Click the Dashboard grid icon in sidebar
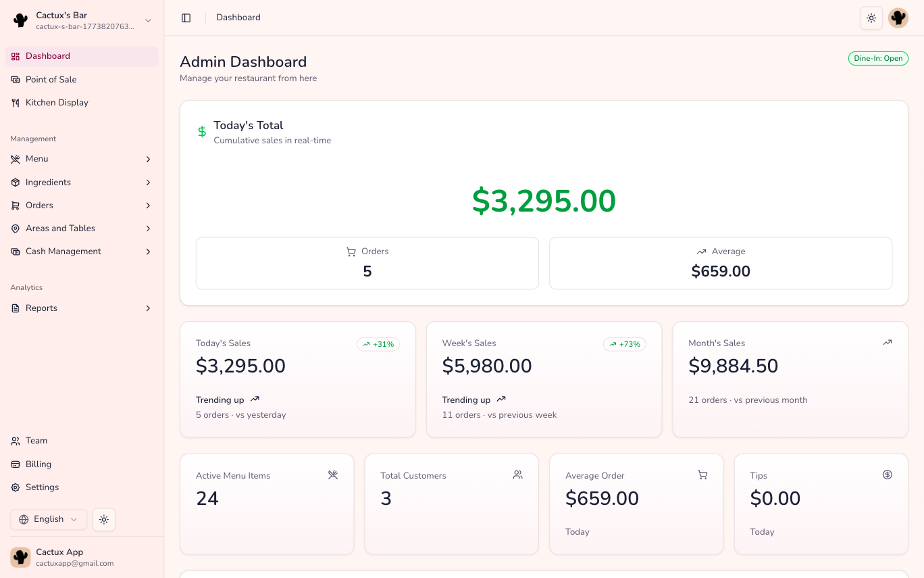The width and height of the screenshot is (924, 578). tap(16, 56)
